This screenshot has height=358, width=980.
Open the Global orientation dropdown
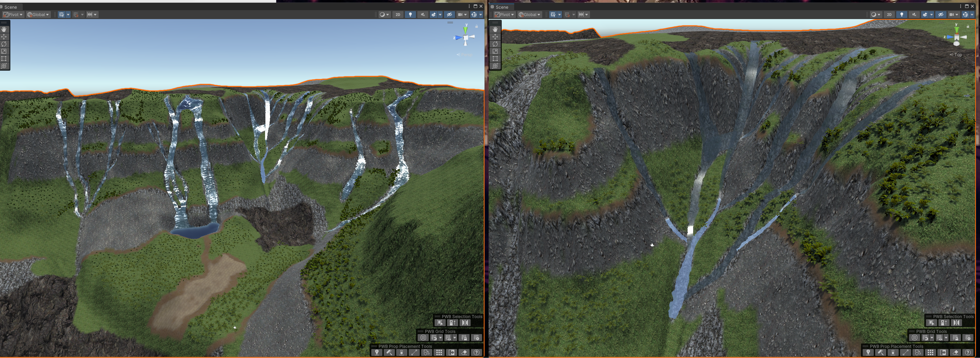pos(38,14)
